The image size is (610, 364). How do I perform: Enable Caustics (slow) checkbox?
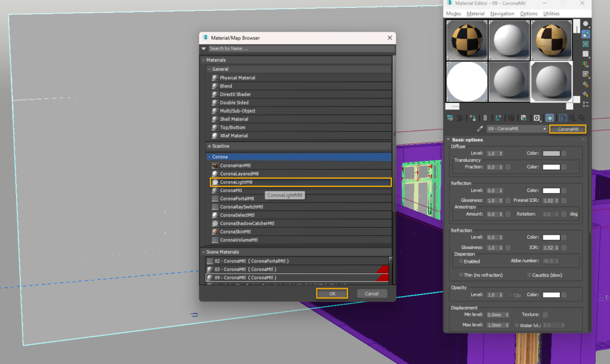pos(529,275)
